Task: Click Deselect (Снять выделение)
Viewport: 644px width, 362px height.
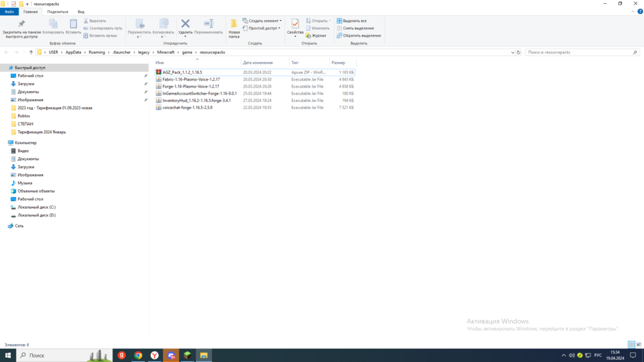Action: click(x=355, y=28)
